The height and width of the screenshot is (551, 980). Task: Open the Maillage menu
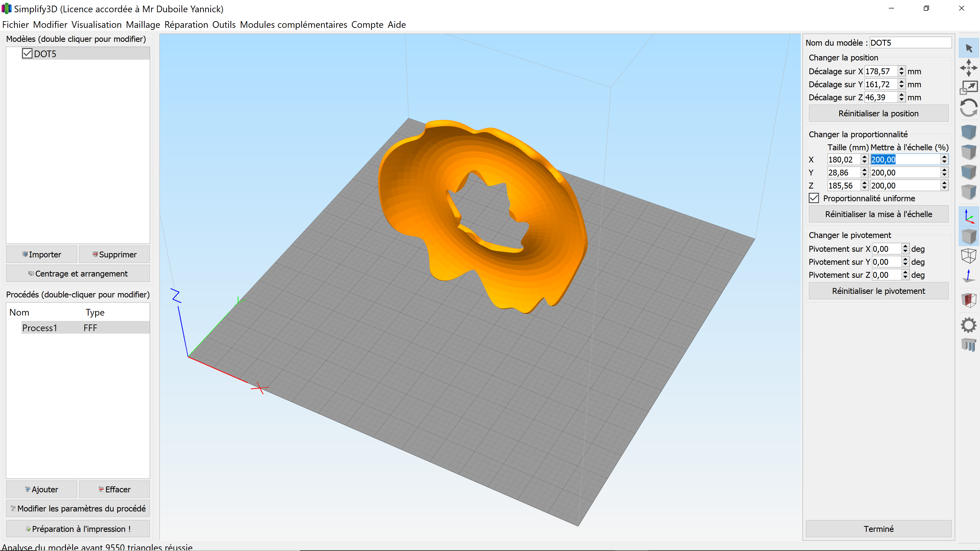pos(143,24)
